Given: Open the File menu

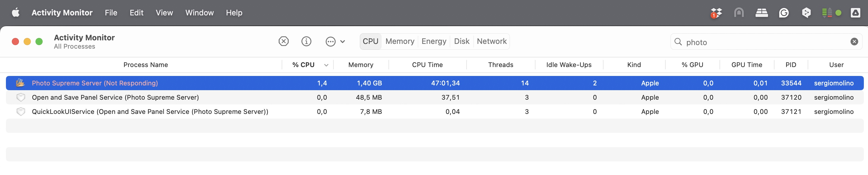Looking at the screenshot, I should 111,13.
